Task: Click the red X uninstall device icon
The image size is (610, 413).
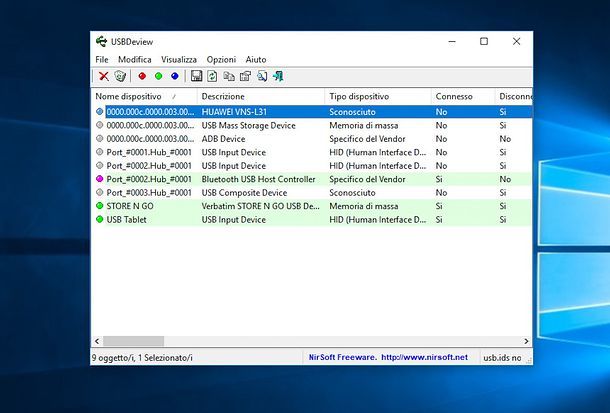Action: click(103, 76)
